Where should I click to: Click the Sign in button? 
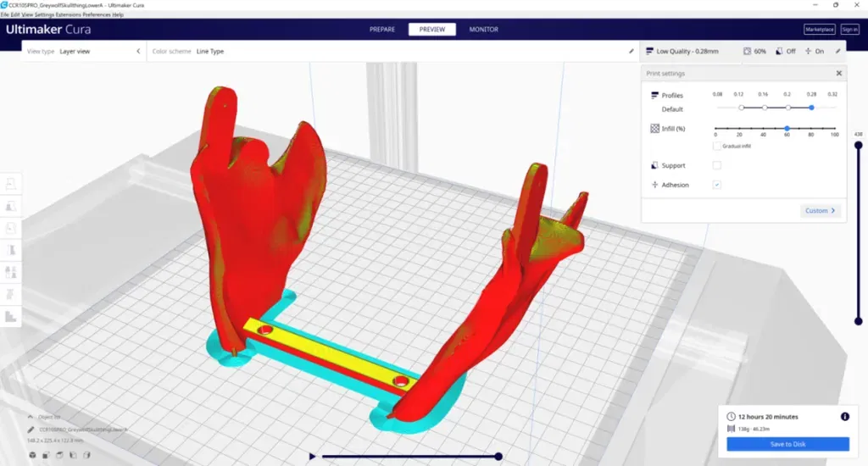pos(849,30)
